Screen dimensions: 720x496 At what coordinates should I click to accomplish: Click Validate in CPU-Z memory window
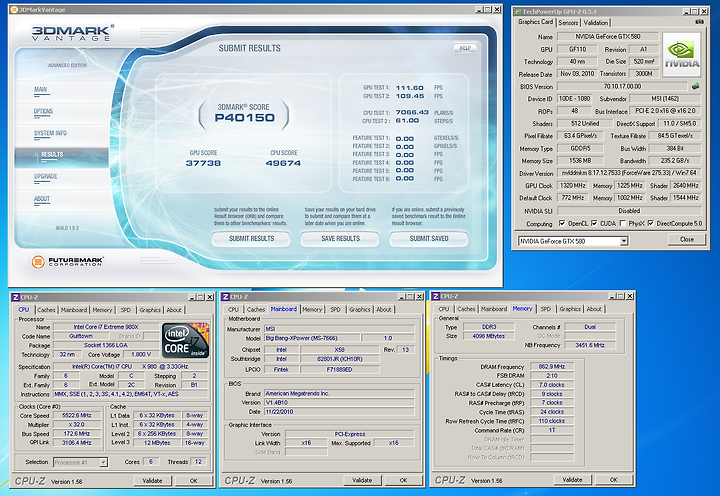(572, 479)
